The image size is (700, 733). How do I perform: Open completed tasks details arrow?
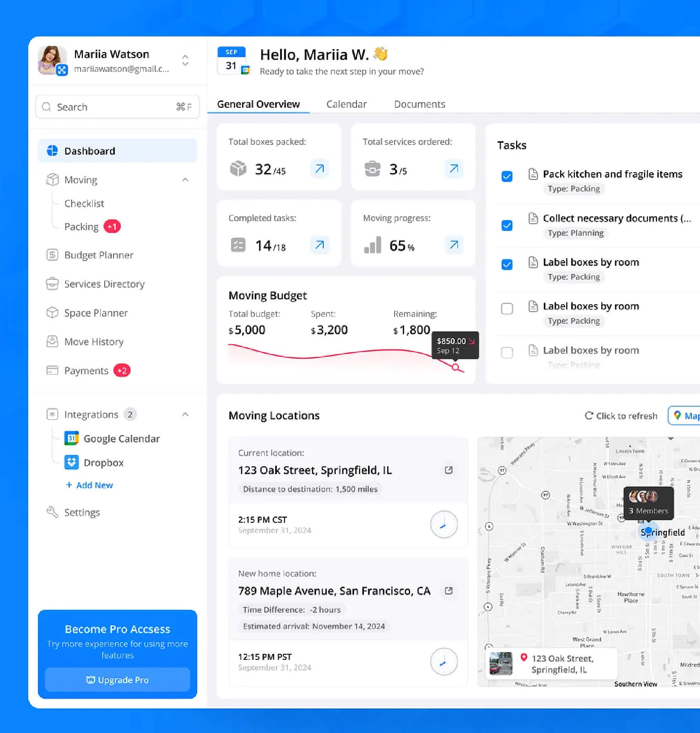pyautogui.click(x=319, y=245)
